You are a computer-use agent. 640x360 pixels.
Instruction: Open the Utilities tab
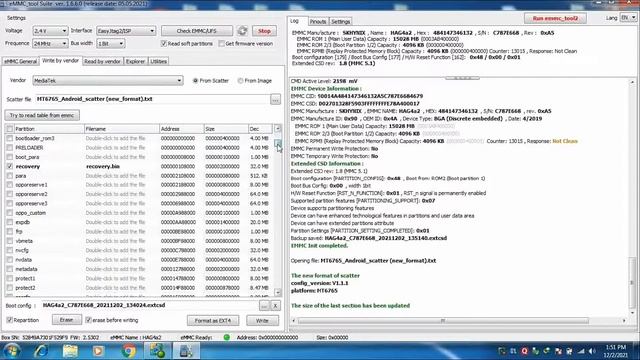point(158,61)
